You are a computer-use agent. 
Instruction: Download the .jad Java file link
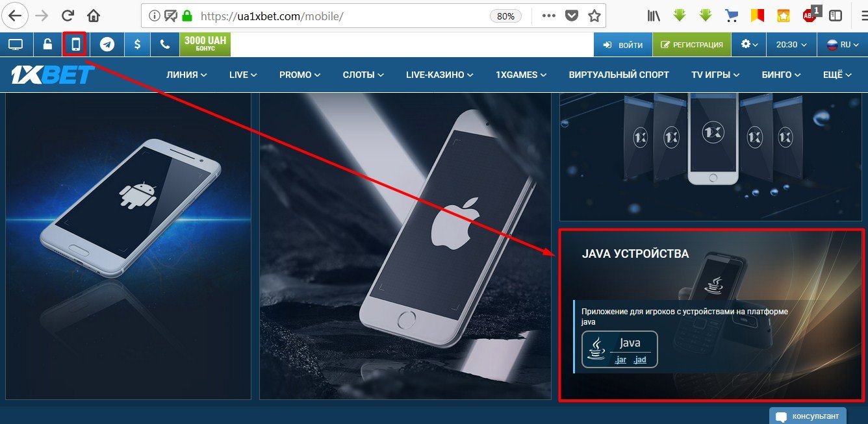pos(640,360)
